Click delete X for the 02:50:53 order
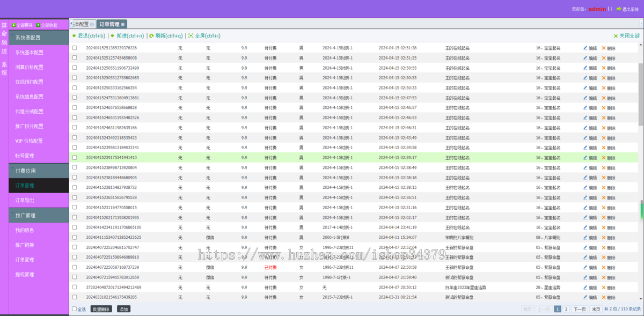Screen dimensions: 644x316 pos(604,78)
